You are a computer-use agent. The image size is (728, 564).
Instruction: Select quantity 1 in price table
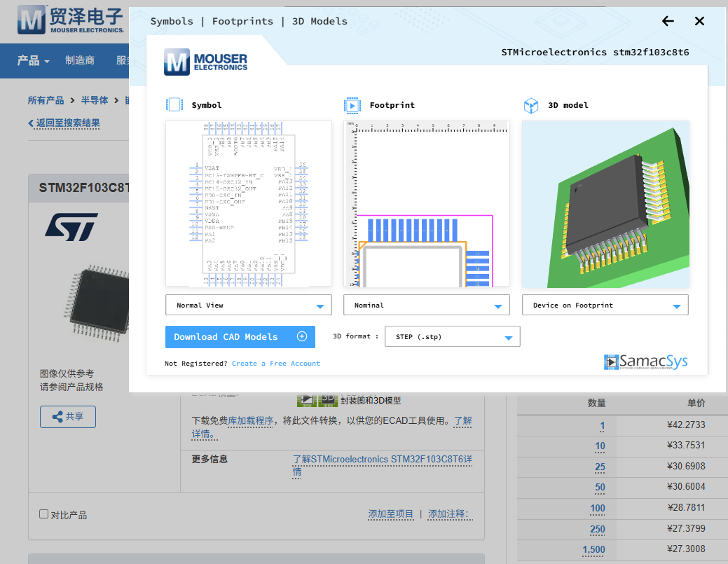pos(602,426)
